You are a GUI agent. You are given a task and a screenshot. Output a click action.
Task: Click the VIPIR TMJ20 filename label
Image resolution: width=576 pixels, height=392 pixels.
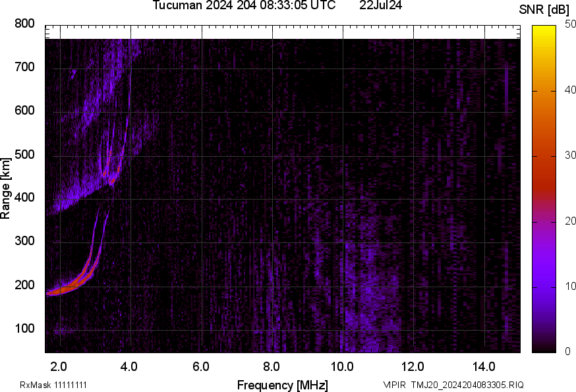453,385
